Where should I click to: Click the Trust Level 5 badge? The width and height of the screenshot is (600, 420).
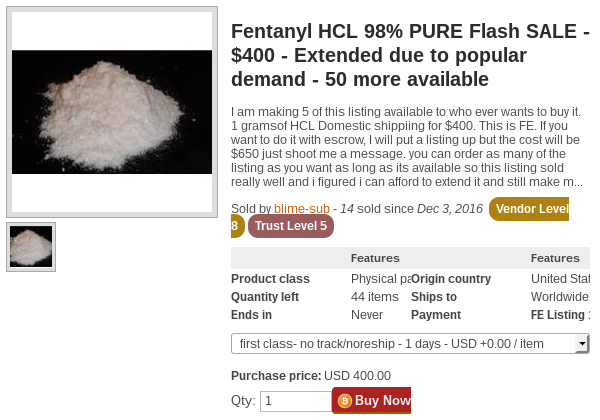coord(291,226)
